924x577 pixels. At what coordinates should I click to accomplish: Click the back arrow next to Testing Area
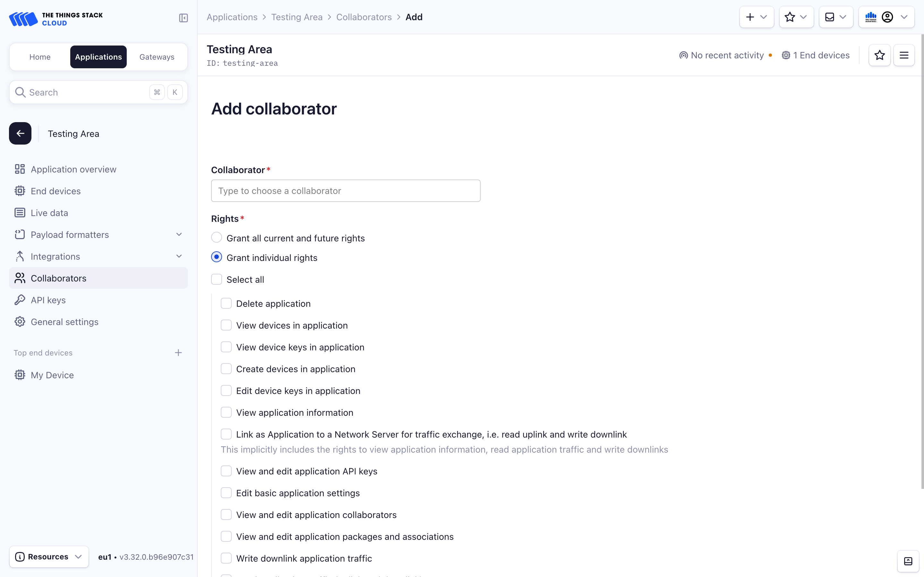point(20,134)
